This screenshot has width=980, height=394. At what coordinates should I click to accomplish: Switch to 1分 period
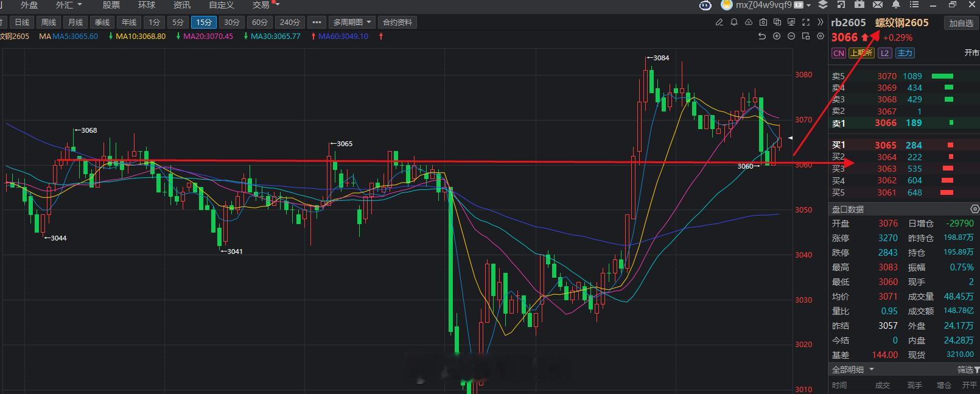[155, 22]
